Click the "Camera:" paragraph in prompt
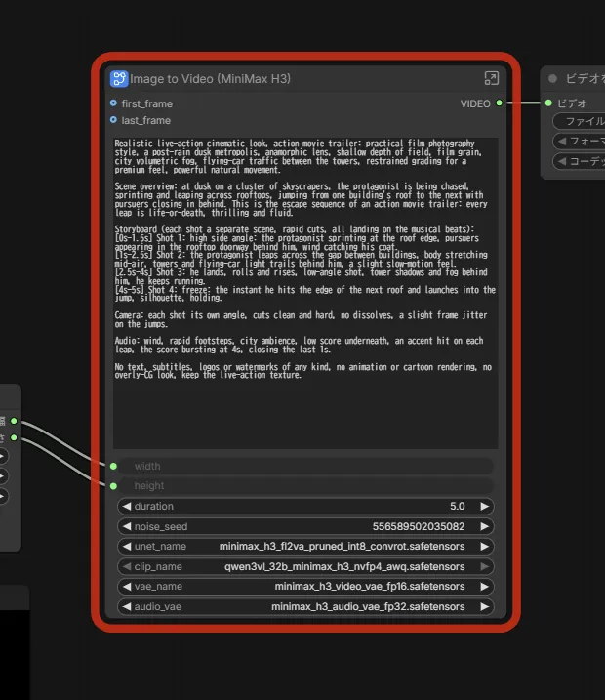Image resolution: width=605 pixels, height=700 pixels. tap(301, 319)
